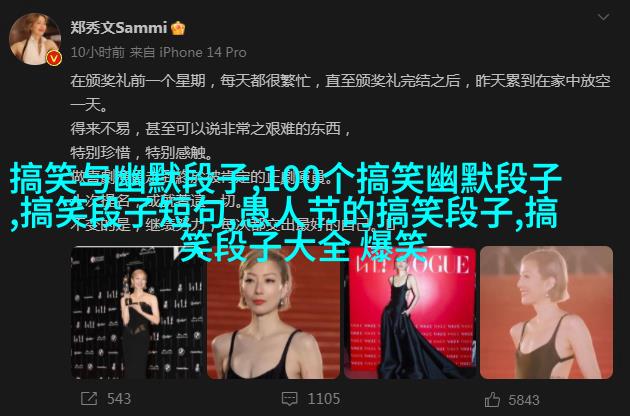Like the post with thumbs-up icon
This screenshot has width=630, height=416.
[492, 399]
